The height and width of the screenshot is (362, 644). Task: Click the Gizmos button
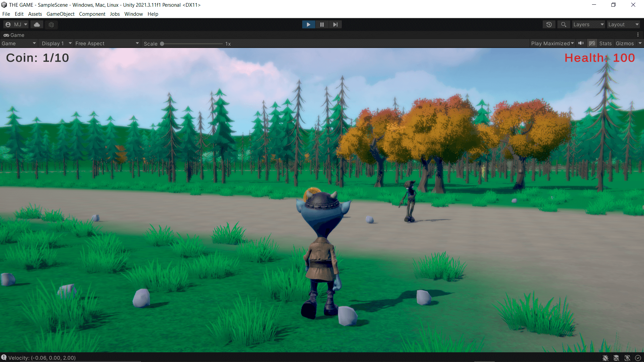pyautogui.click(x=625, y=44)
